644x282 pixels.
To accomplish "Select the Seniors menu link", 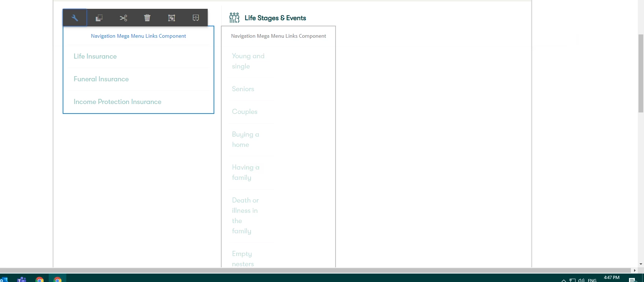I will pyautogui.click(x=243, y=89).
